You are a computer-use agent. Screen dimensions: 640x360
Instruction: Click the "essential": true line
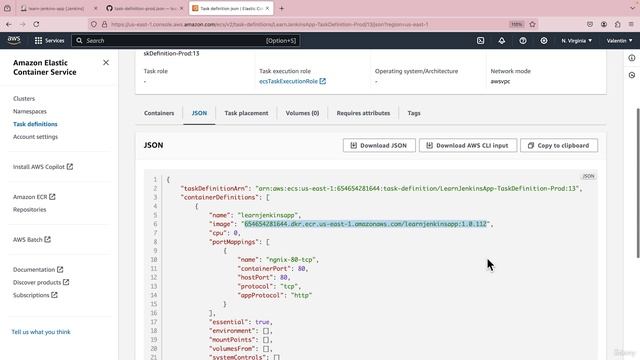[x=240, y=322]
